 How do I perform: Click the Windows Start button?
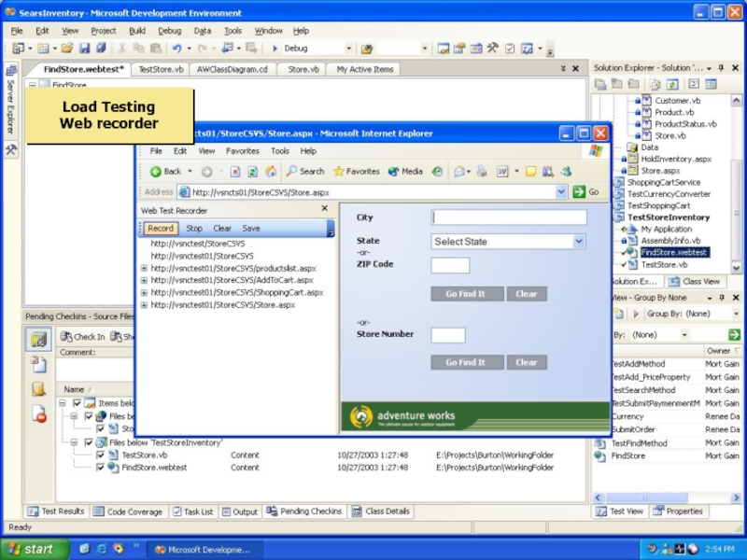30,550
